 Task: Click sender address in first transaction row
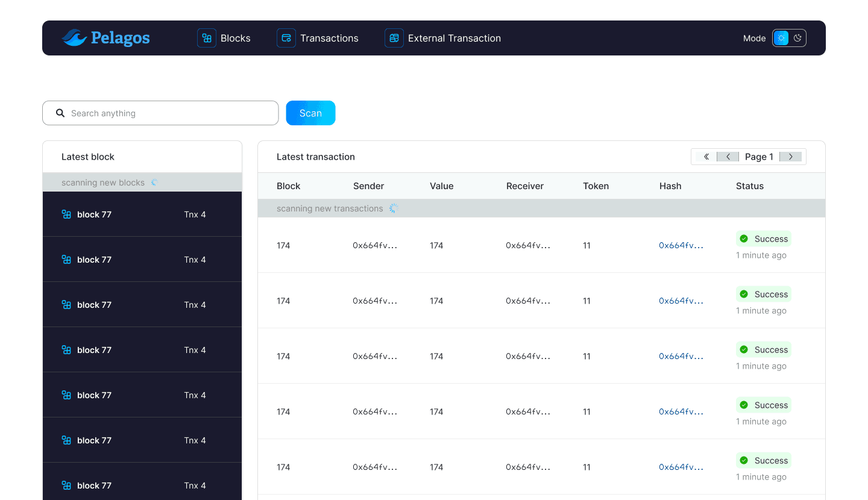tap(375, 245)
